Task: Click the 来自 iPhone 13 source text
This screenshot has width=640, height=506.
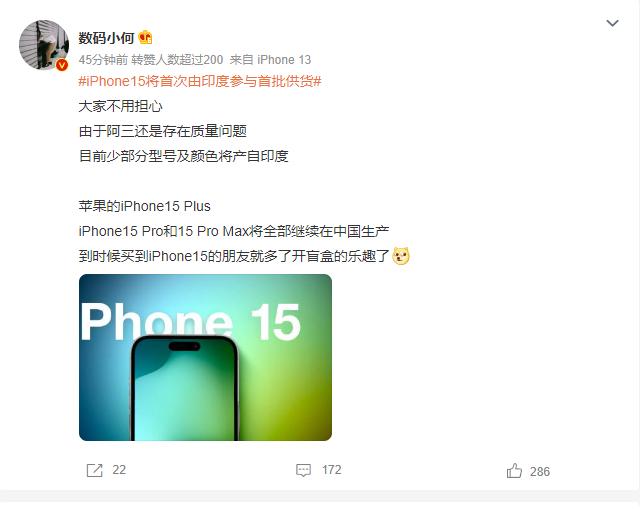Action: (x=270, y=60)
